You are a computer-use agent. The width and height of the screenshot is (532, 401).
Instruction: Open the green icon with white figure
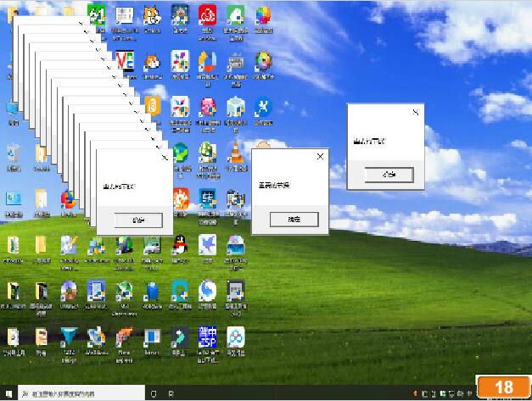[236, 15]
